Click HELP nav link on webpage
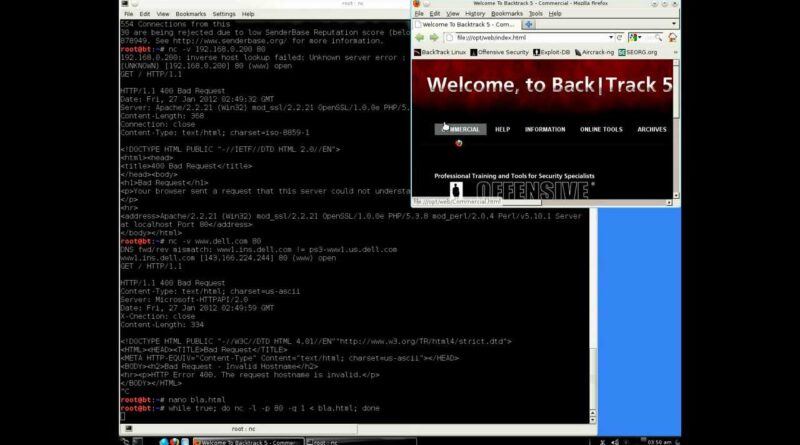The image size is (800, 445). [x=503, y=130]
